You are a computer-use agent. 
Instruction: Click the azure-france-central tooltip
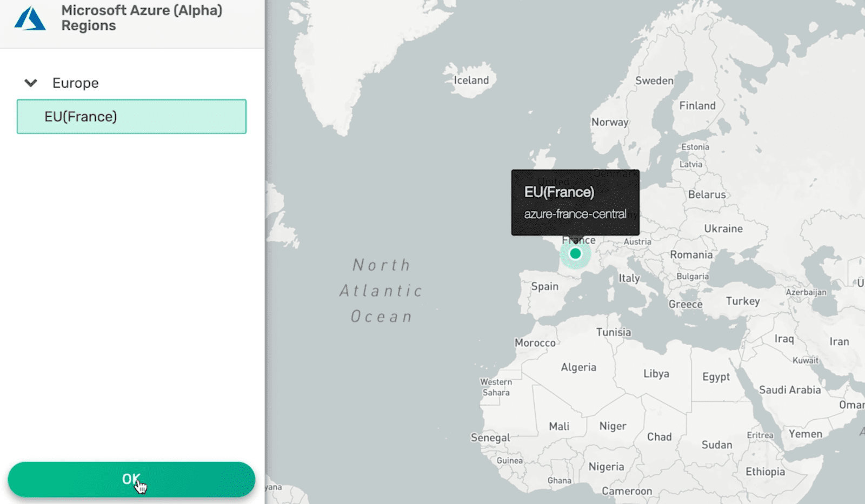575,203
